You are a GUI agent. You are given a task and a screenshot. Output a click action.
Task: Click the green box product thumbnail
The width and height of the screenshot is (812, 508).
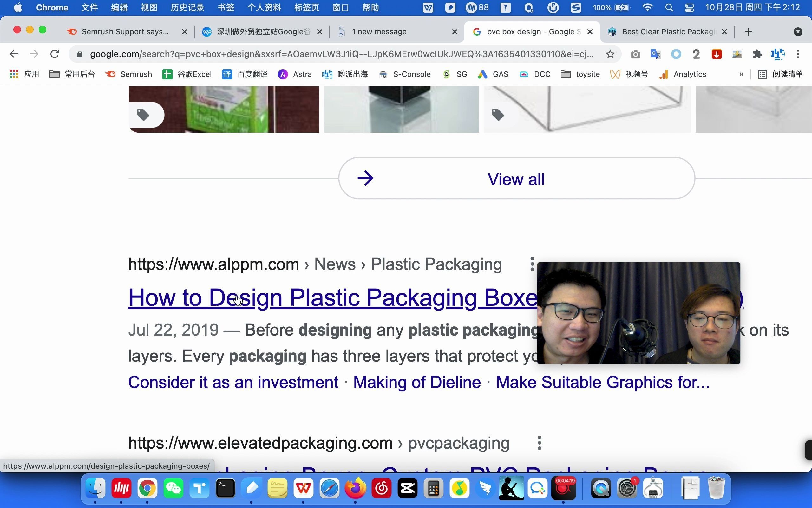[224, 109]
